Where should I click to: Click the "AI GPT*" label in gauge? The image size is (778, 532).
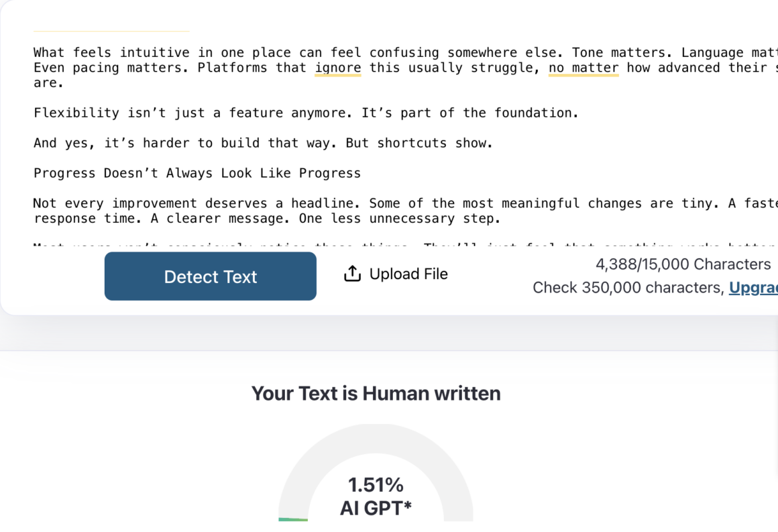(x=376, y=509)
